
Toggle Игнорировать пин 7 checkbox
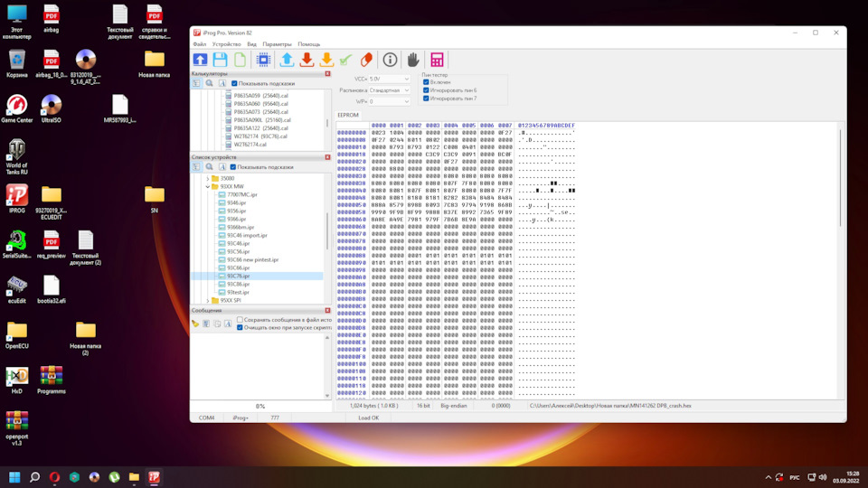tap(426, 99)
